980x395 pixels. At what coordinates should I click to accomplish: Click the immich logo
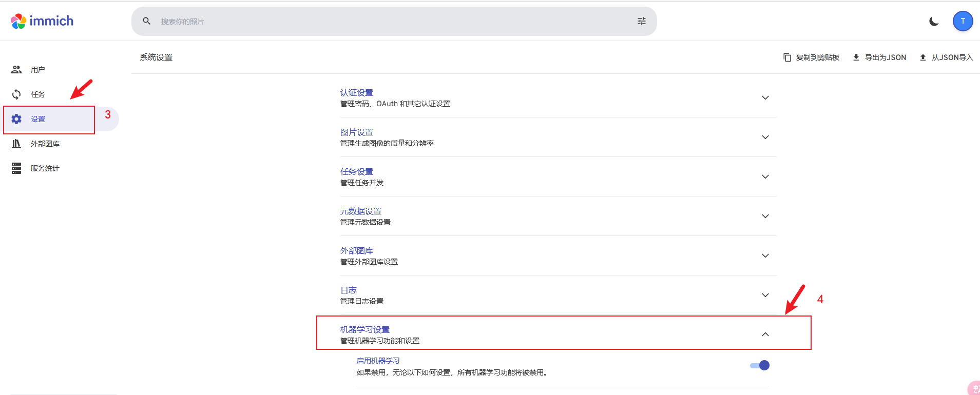pos(42,21)
